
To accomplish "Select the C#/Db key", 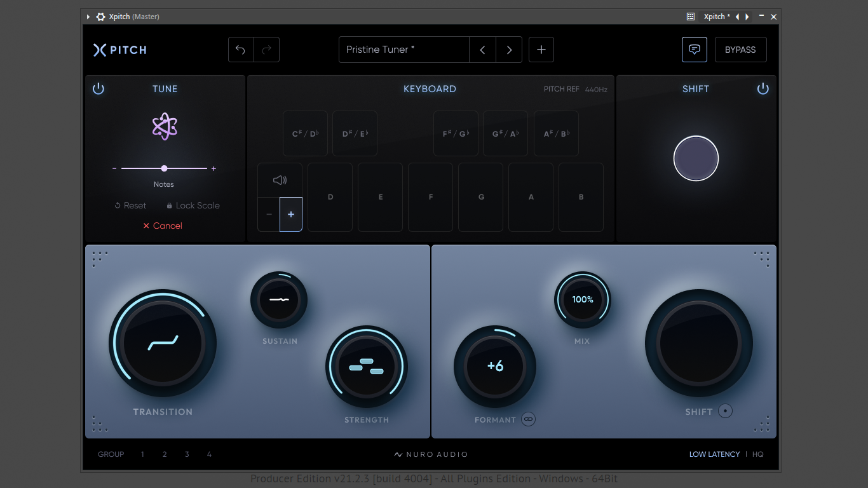I will pos(305,133).
